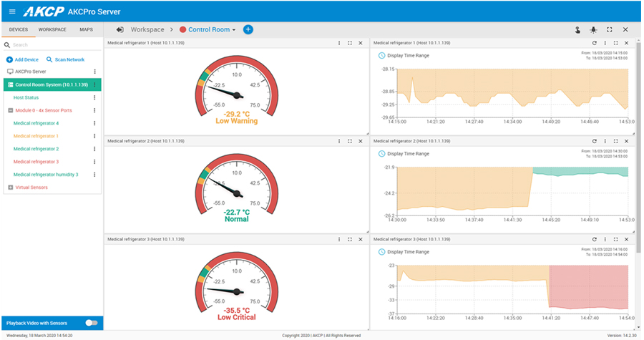Click clock icon for Medical refrigerator 2 time range
Image resolution: width=644 pixels, height=340 pixels.
381,154
